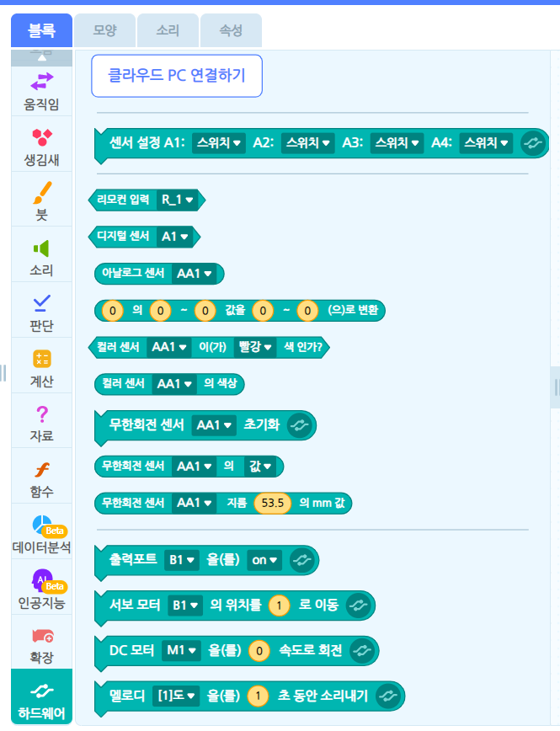Open the 계산 calculation category

tap(41, 368)
